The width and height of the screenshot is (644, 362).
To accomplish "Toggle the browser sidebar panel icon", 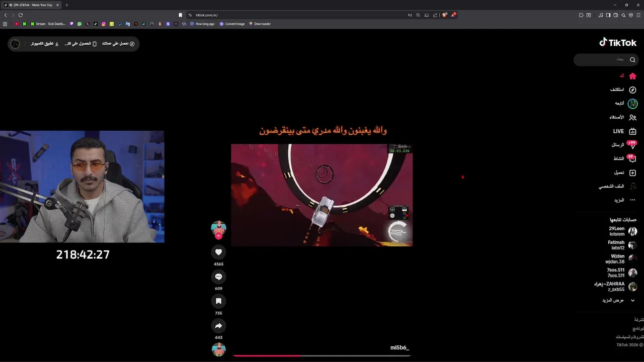I will pos(608,15).
